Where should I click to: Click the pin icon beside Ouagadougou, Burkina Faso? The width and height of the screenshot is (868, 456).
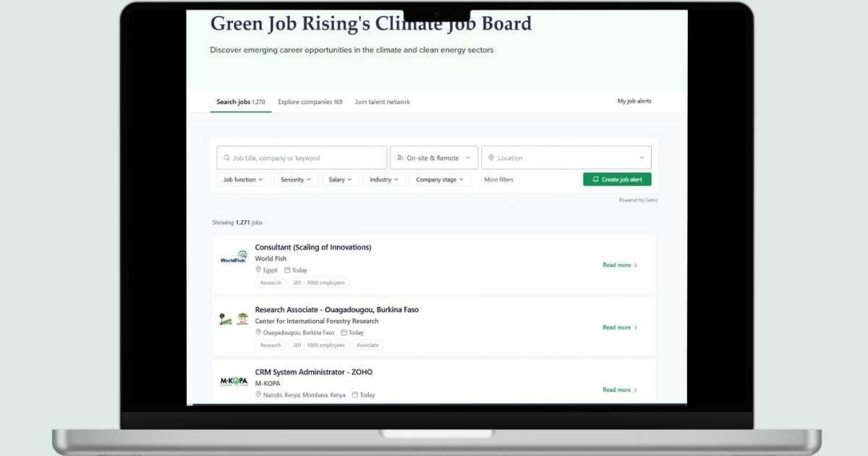point(258,332)
